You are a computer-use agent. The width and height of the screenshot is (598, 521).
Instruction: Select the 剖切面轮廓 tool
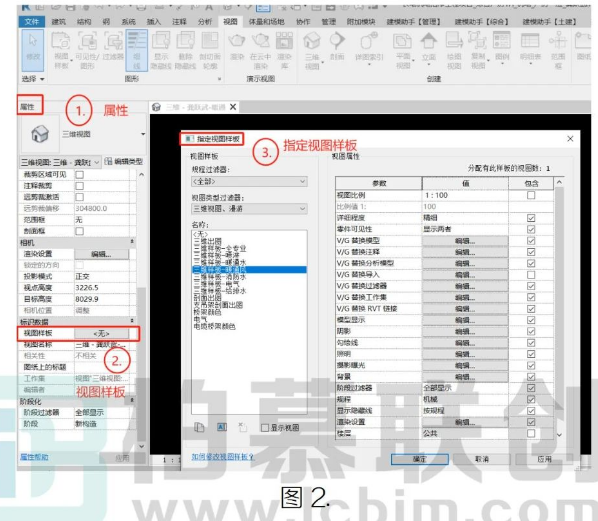point(210,50)
